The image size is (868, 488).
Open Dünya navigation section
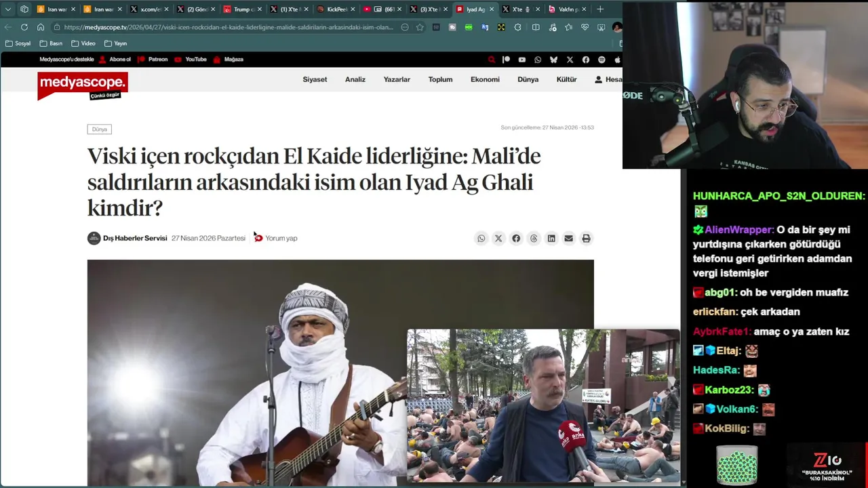(528, 80)
